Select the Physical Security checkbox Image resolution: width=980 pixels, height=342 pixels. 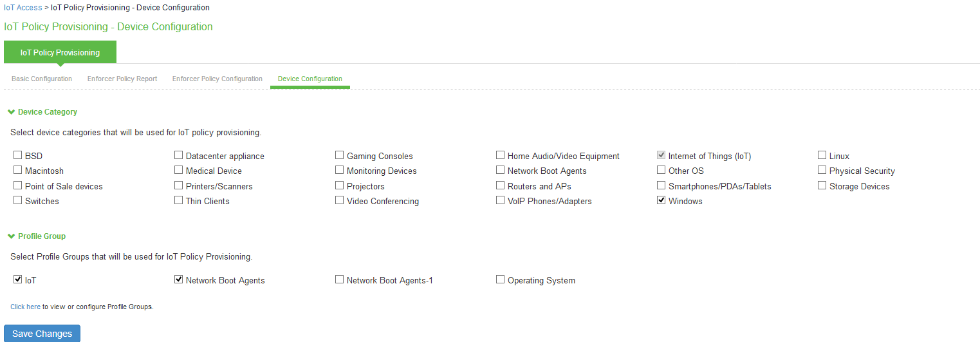(822, 170)
